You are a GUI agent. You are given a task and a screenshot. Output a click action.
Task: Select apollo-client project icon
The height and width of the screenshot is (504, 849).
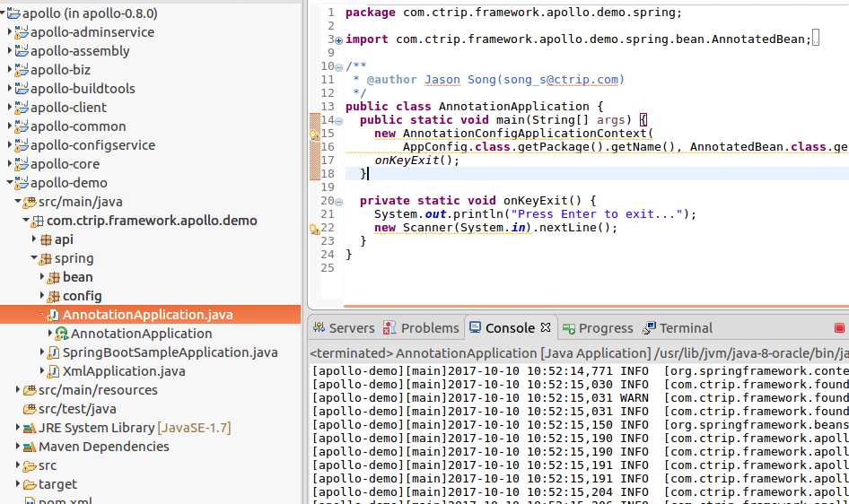pos(22,107)
